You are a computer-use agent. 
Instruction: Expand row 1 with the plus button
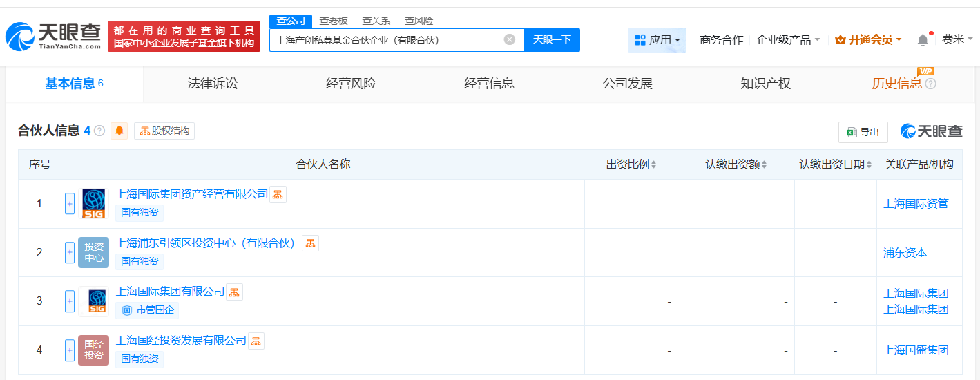(x=70, y=204)
